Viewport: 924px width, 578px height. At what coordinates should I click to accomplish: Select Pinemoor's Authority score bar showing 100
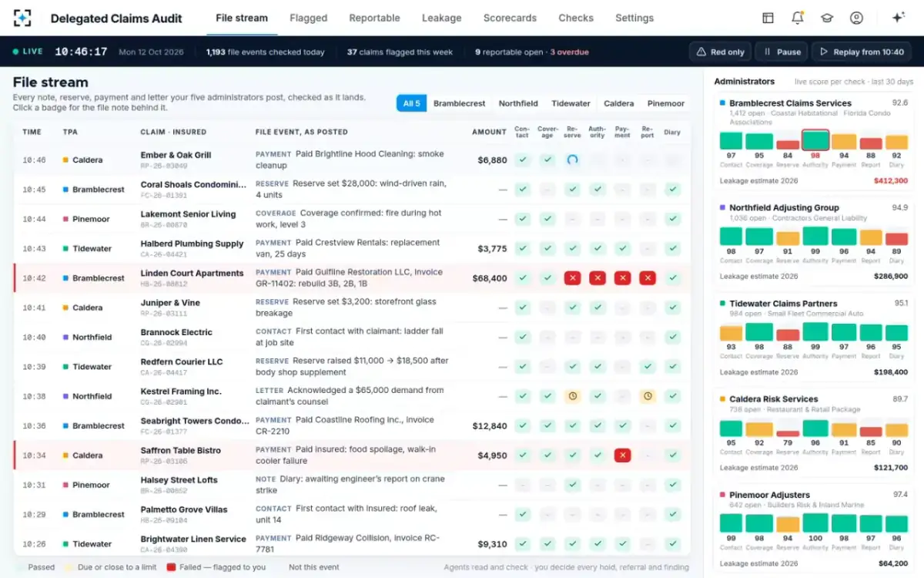tap(815, 523)
